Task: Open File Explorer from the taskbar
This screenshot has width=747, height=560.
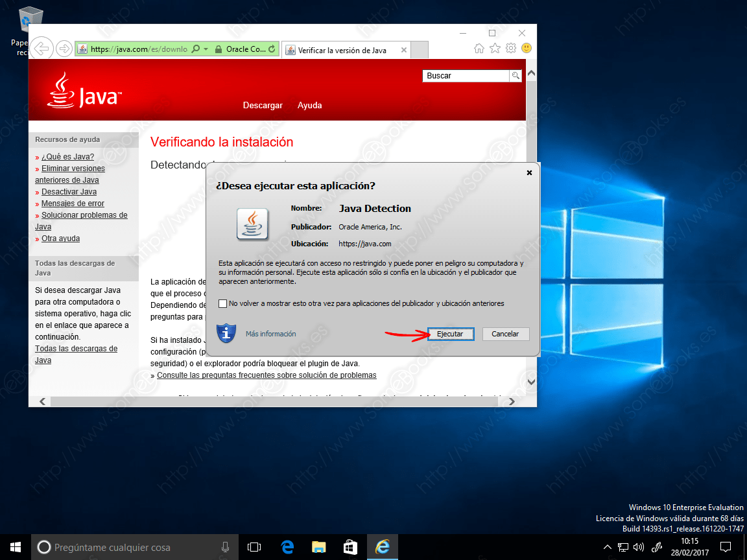Action: [x=319, y=547]
